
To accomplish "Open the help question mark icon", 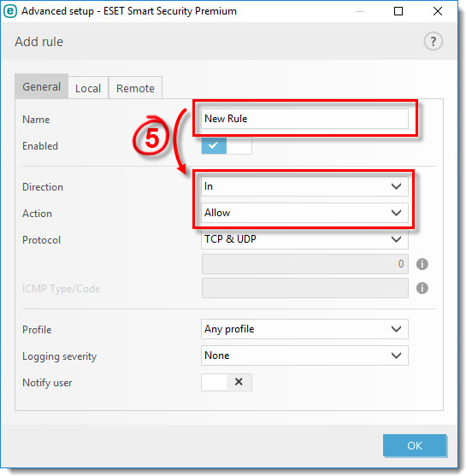I will tap(433, 41).
